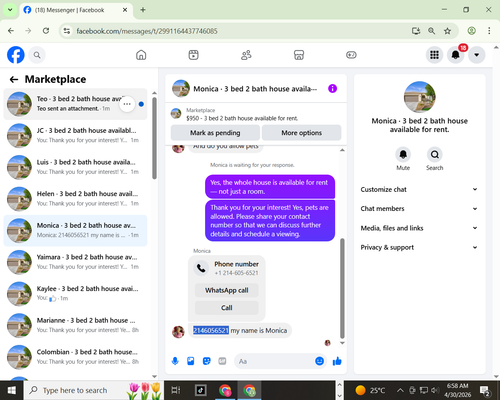Screen dimensions: 500x400
Task: Attach a photo using the image icon
Action: (191, 361)
